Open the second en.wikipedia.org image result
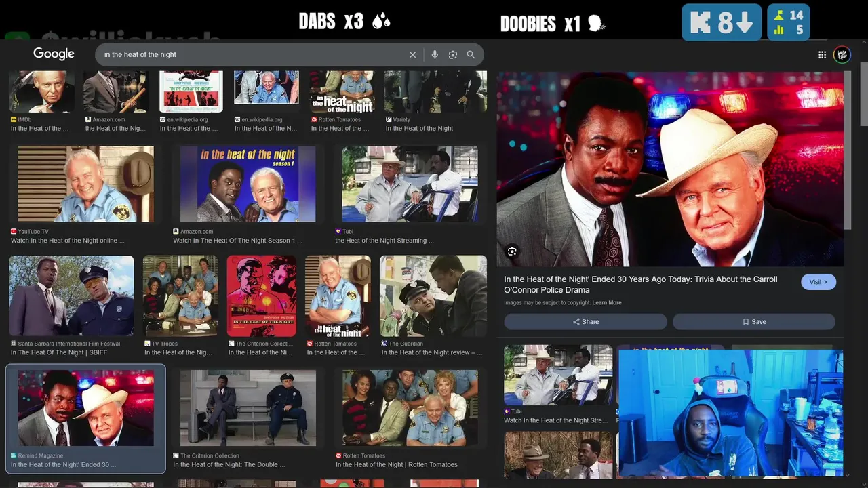 coord(267,88)
